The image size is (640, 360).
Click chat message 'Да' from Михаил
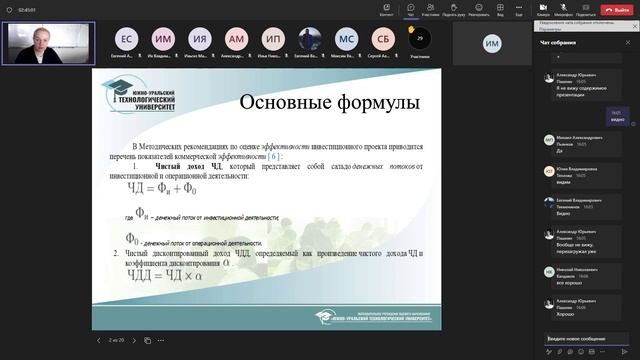click(559, 151)
